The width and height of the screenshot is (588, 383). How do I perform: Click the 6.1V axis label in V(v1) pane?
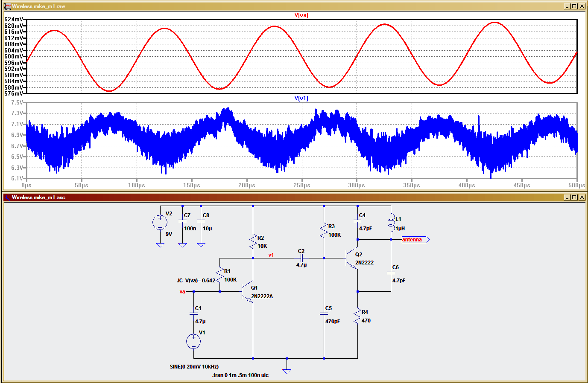coord(17,178)
